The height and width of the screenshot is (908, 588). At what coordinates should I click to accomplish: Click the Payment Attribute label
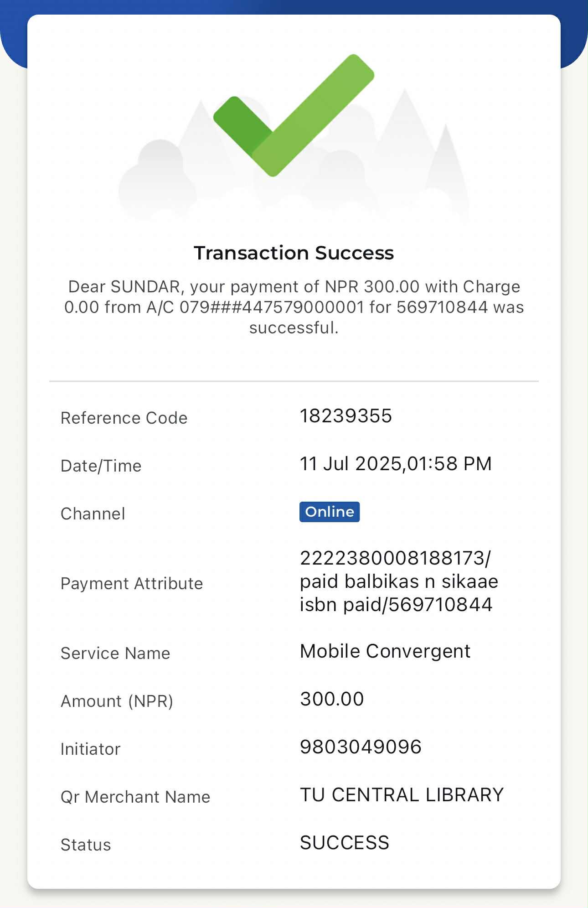(132, 584)
